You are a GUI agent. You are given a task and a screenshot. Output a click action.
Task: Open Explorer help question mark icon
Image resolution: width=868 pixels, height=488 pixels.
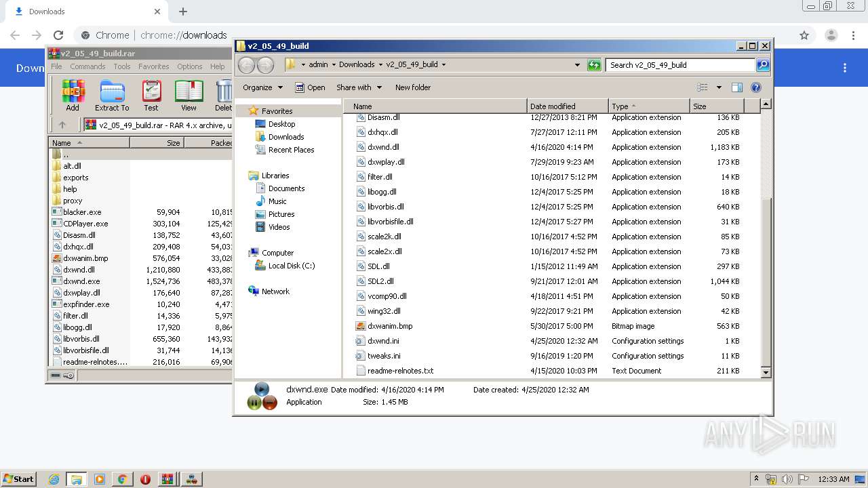pyautogui.click(x=756, y=87)
